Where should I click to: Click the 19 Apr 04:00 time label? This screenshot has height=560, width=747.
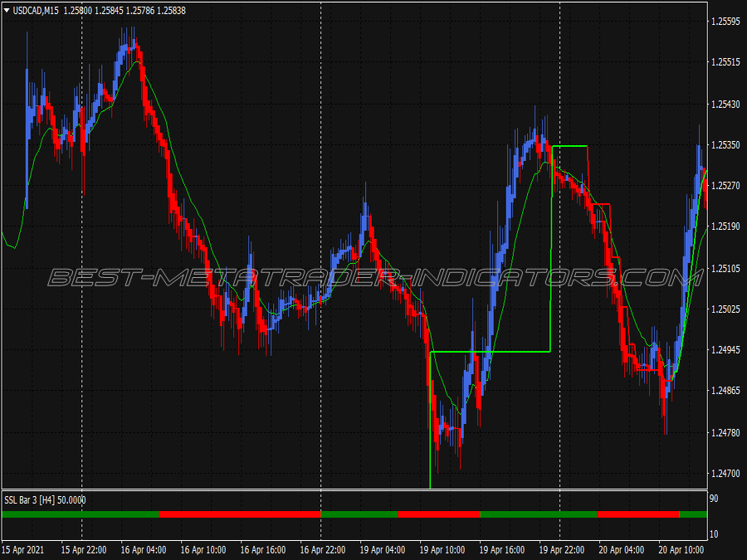(383, 549)
